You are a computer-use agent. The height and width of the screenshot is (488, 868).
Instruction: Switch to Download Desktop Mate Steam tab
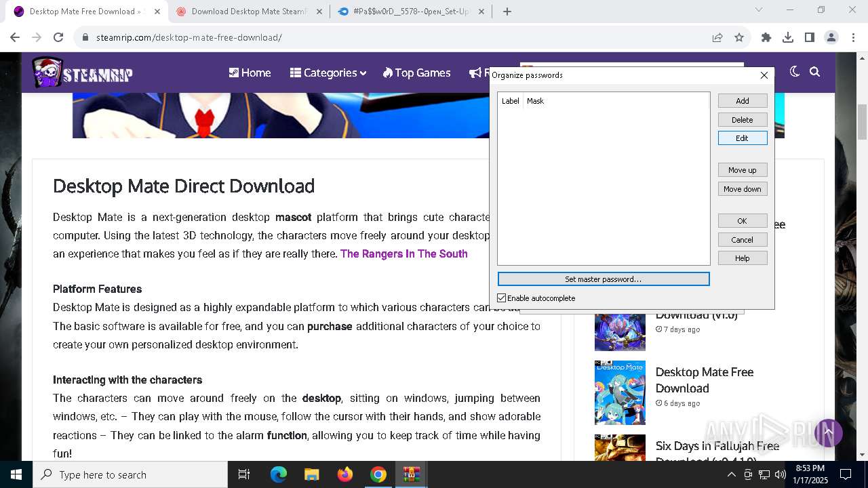point(248,12)
